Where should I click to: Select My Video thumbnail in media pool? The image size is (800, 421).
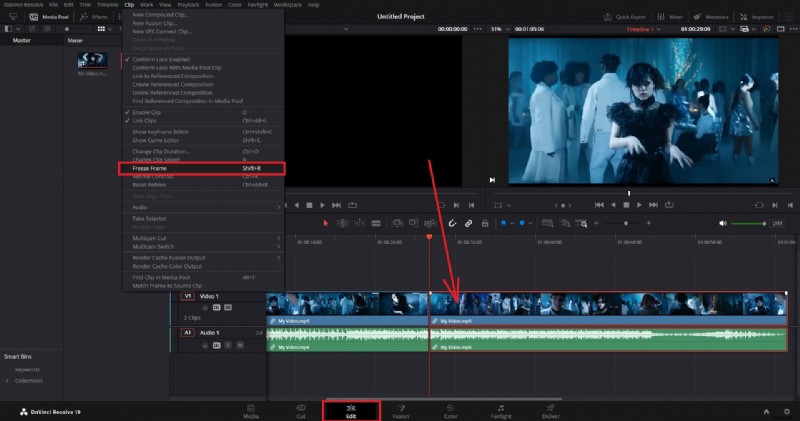[92, 60]
